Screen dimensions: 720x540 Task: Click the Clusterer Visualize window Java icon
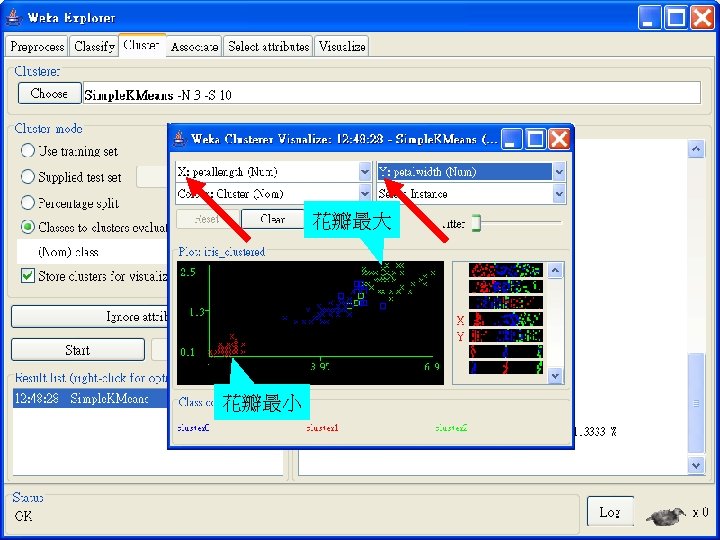180,138
